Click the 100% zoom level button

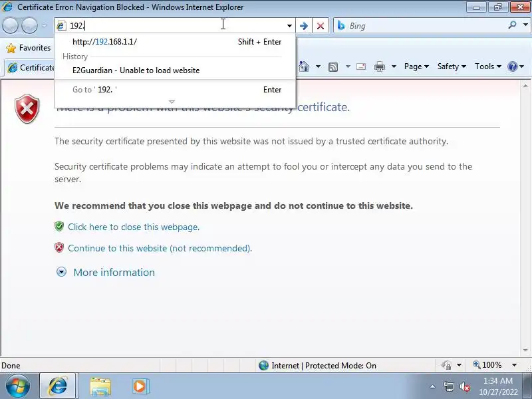click(x=487, y=365)
